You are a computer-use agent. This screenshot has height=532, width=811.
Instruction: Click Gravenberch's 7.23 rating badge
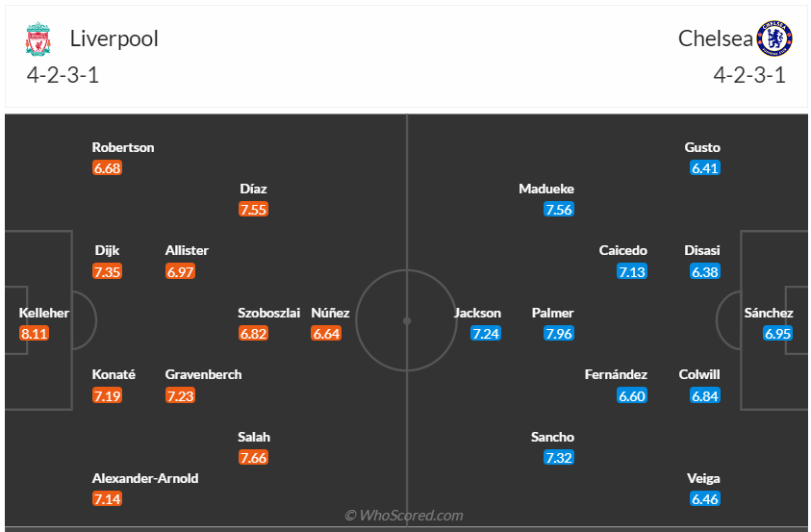(180, 395)
